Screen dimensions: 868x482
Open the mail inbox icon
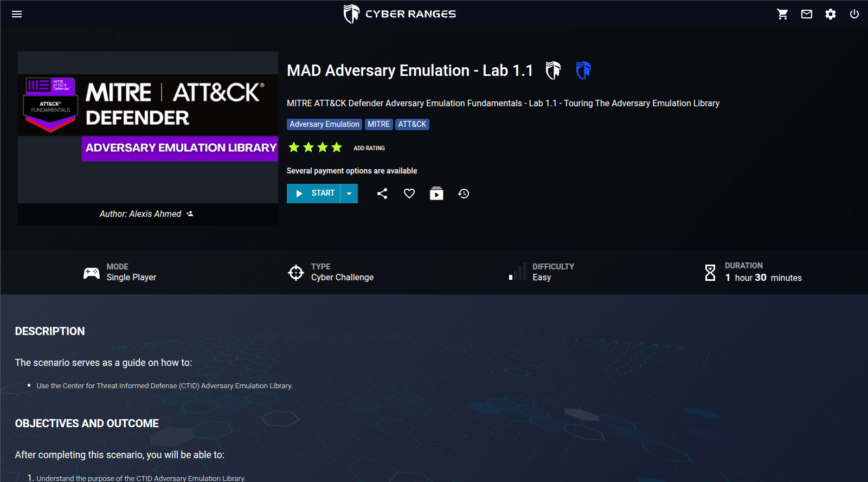(x=807, y=14)
